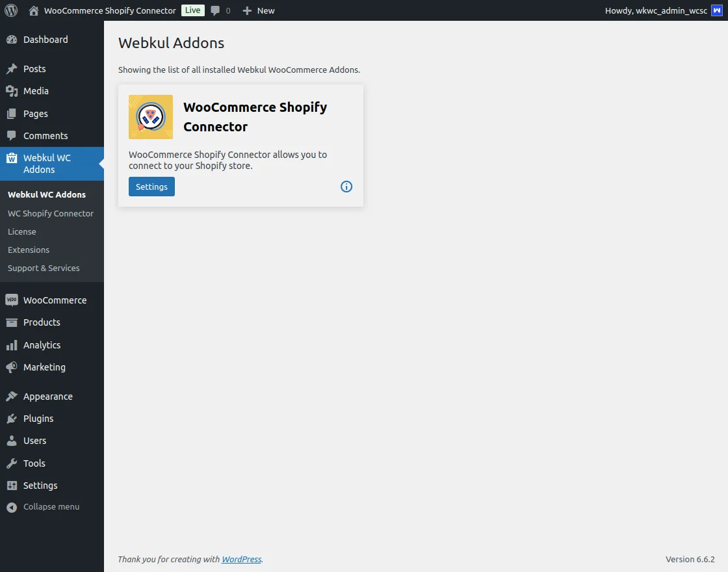Select the WooCommerce sidebar icon
Screen dimensions: 728x572
10,300
